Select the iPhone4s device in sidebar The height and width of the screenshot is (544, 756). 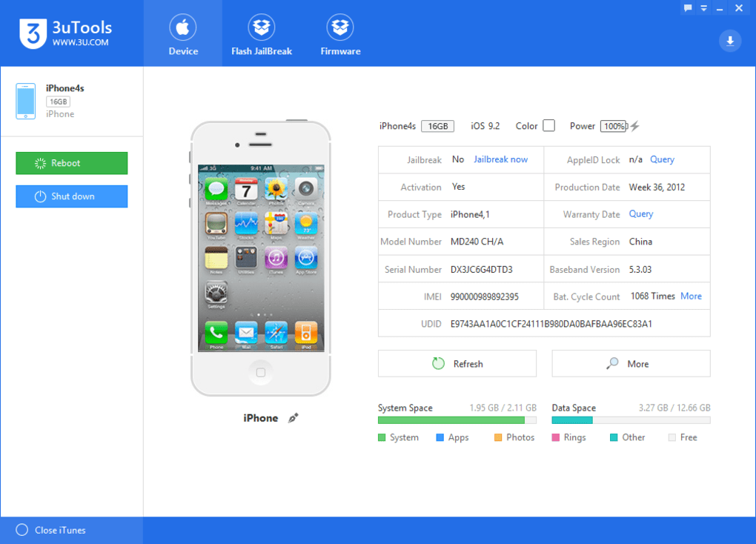coord(72,102)
